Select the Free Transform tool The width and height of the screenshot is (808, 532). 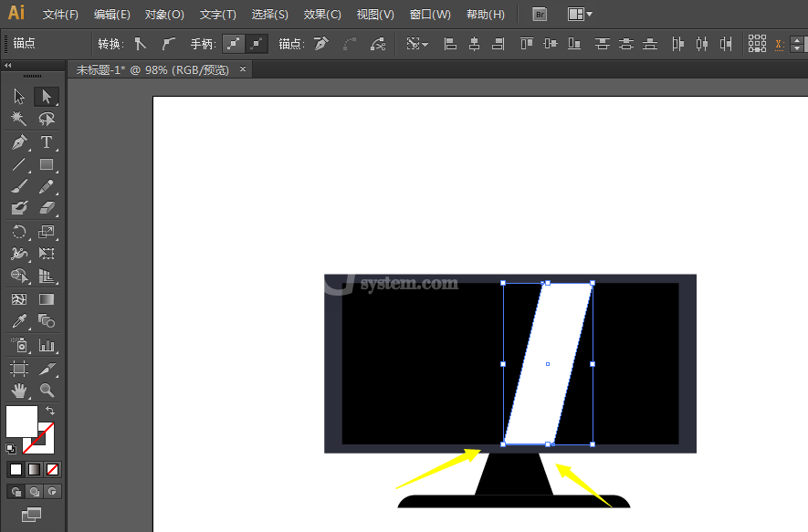[47, 254]
